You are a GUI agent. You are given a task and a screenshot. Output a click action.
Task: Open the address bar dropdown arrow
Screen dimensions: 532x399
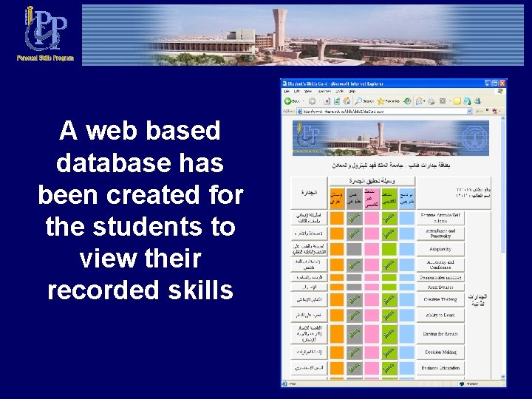click(x=470, y=111)
